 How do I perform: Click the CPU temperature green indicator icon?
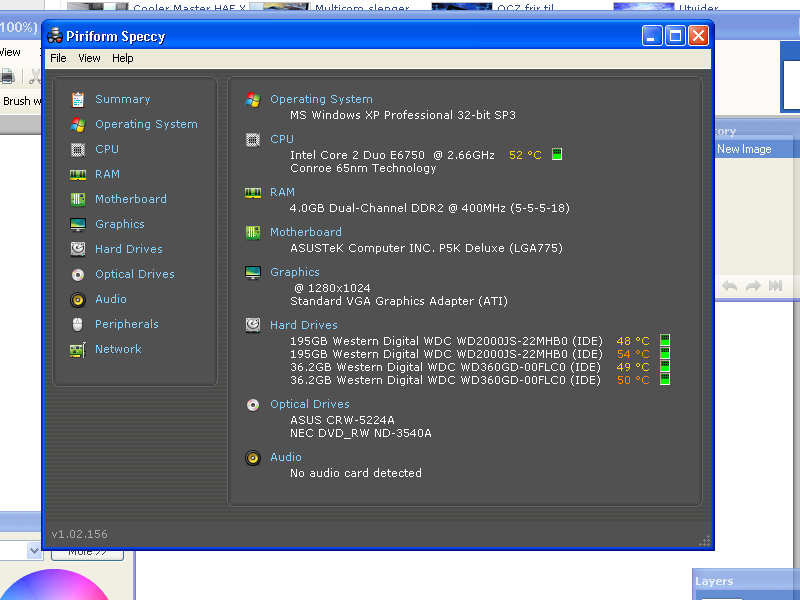[x=557, y=154]
